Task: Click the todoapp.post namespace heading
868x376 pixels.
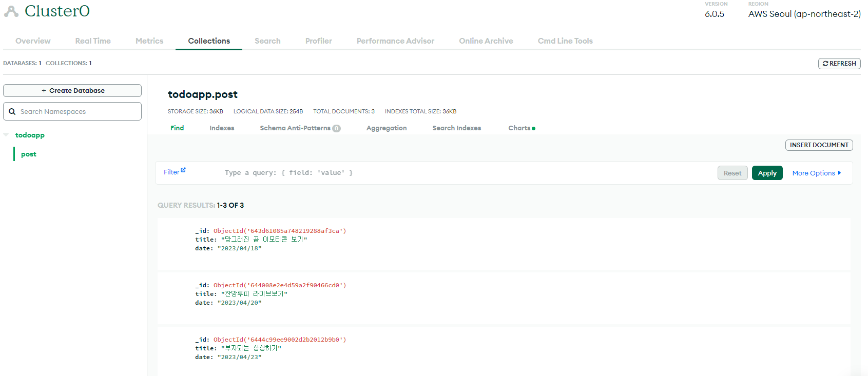Action: (x=203, y=94)
